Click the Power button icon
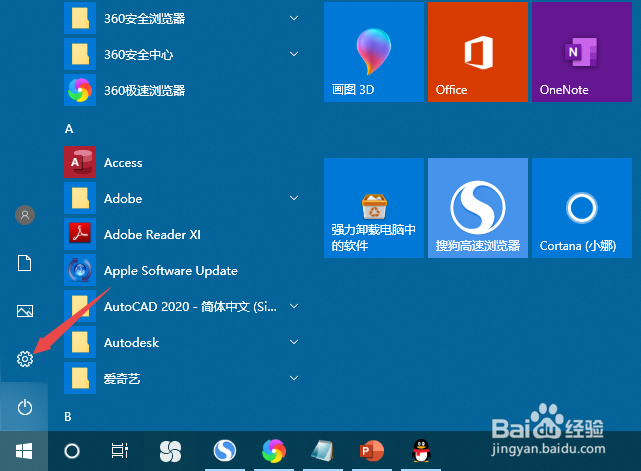Viewport: 641px width, 471px height. coord(25,407)
